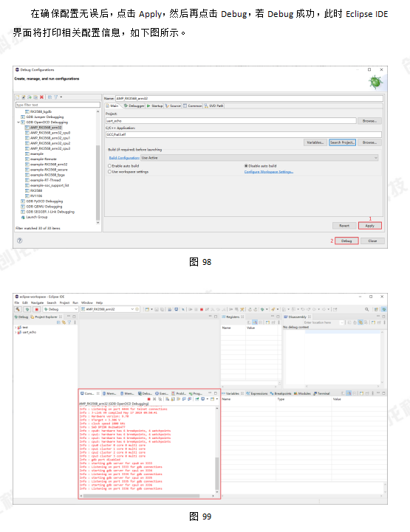Click the new launch configuration icon
Screen dimensions: 410x532
pos(18,97)
